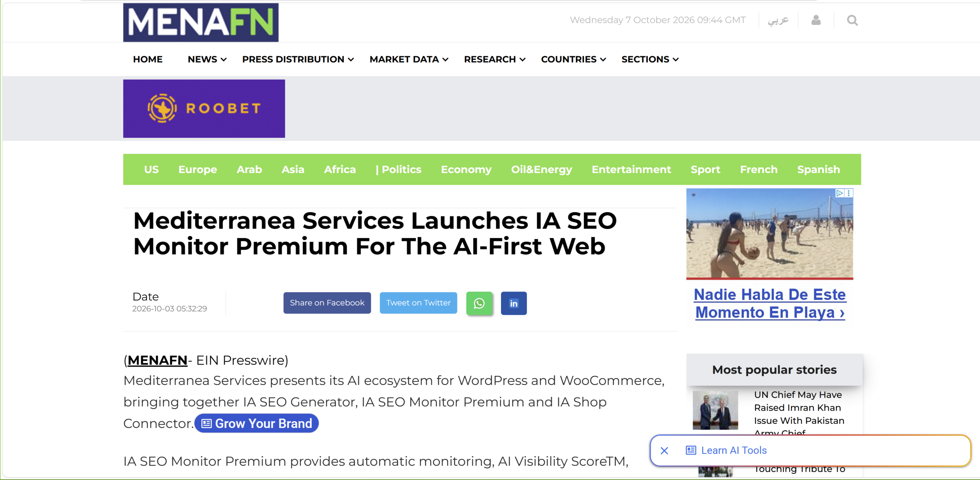980x480 pixels.
Task: Open the Politics category
Action: tap(399, 169)
